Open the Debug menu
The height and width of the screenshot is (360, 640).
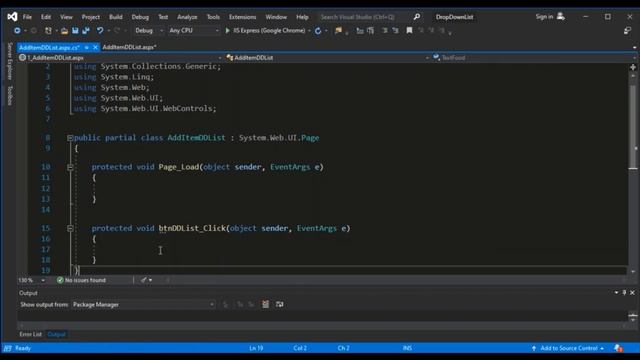pyautogui.click(x=140, y=17)
